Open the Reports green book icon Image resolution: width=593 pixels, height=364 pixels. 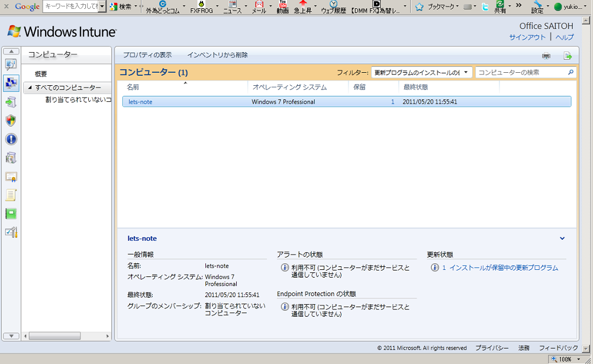tap(11, 213)
